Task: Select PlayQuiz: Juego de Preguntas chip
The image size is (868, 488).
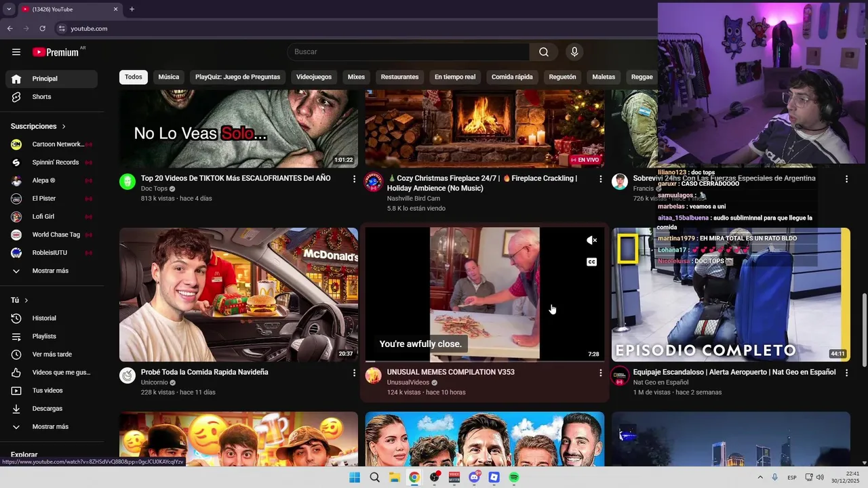Action: click(x=237, y=77)
